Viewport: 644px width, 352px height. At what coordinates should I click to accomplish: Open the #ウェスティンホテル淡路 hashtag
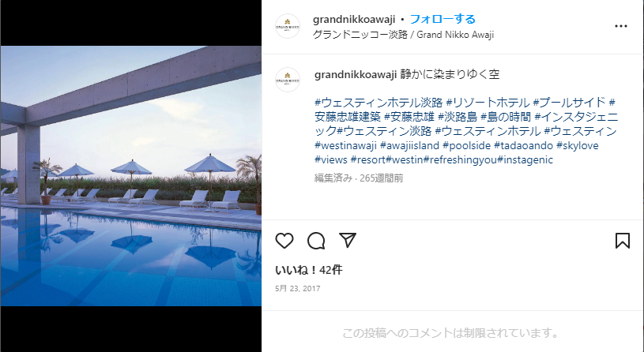coord(378,102)
